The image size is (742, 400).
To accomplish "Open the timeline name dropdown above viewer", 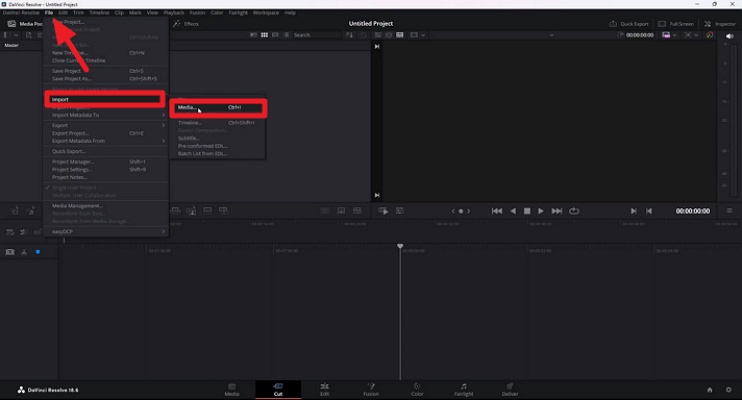I will (x=551, y=35).
